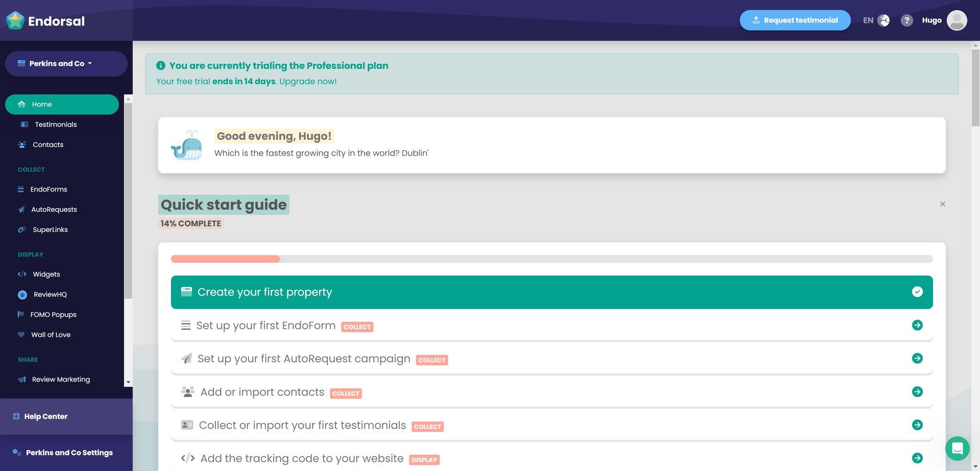980x471 pixels.
Task: Click the COLLECT tag on EndoForm row
Action: [357, 327]
